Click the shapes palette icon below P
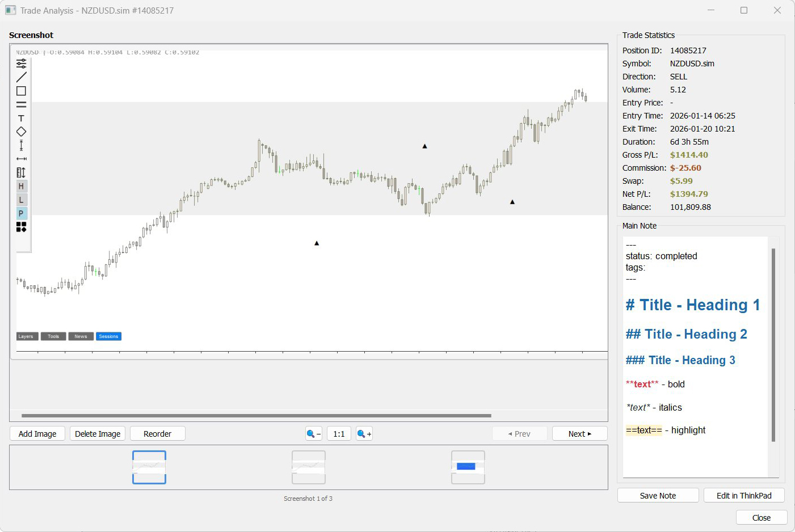Screen dimensions: 795x532 [21, 227]
